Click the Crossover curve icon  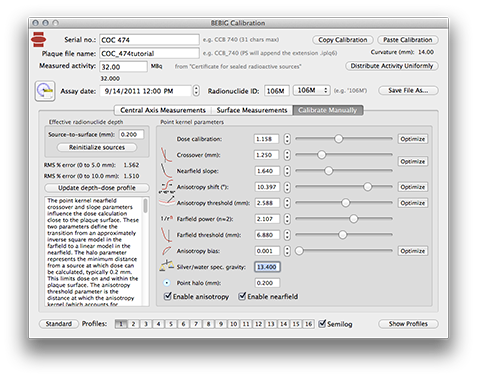pos(166,155)
